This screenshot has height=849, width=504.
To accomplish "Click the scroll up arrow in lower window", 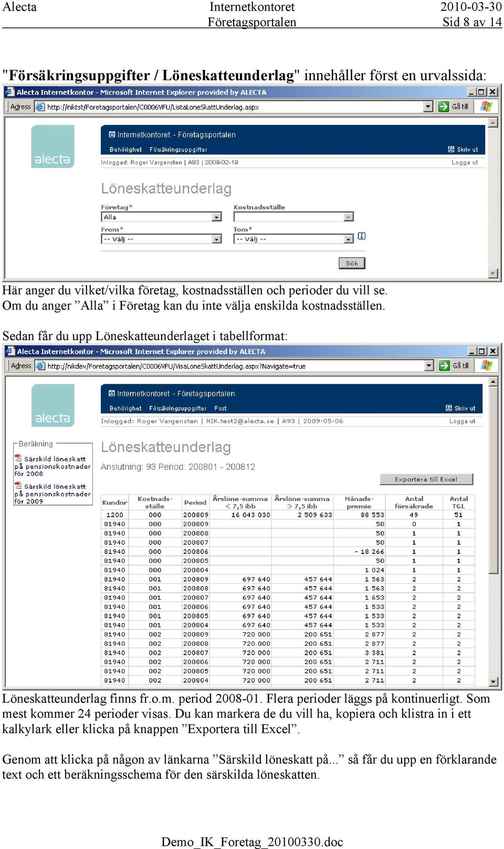I will click(x=493, y=382).
